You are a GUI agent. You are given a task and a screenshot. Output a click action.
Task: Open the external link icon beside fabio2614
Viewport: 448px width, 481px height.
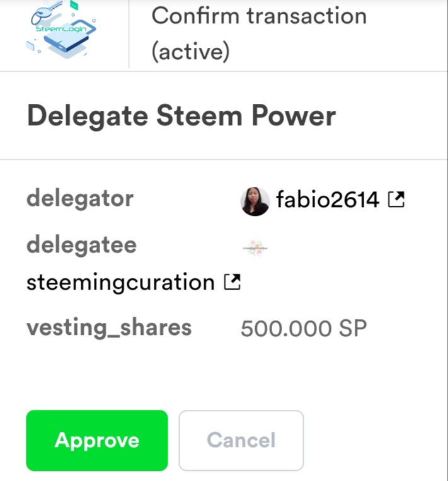coord(396,200)
